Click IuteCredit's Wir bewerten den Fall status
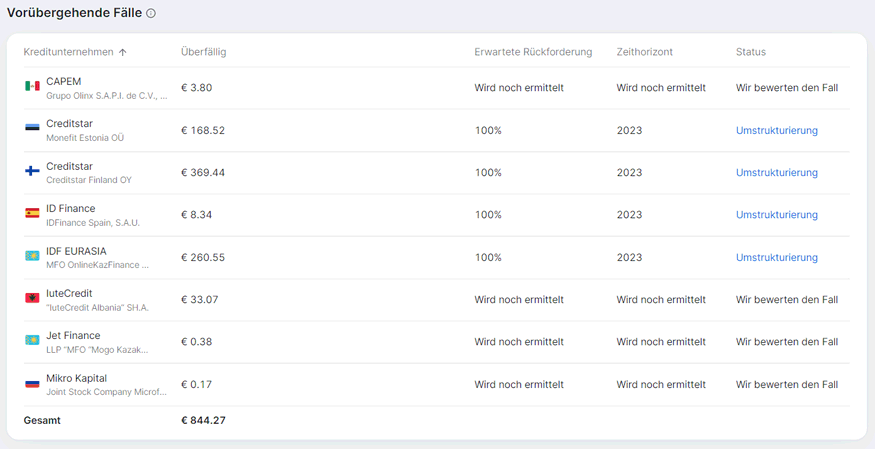This screenshot has height=449, width=875. pos(787,300)
